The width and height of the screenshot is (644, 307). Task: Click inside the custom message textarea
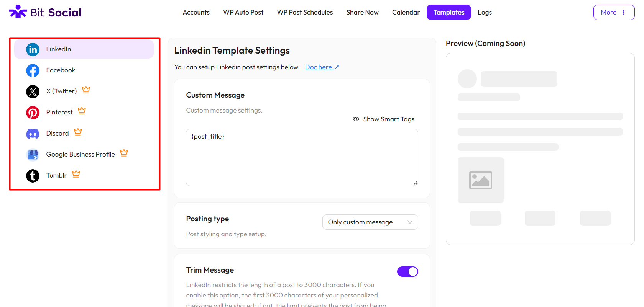(302, 157)
